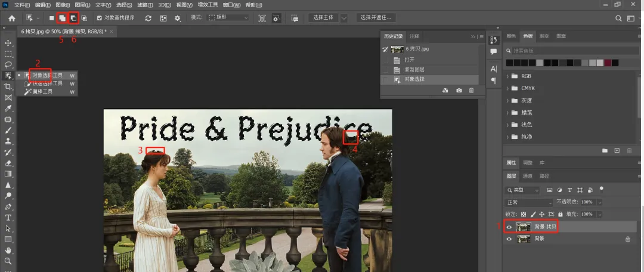Image resolution: width=644 pixels, height=272 pixels.
Task: Select the Eyedropper tool
Action: coord(8,109)
